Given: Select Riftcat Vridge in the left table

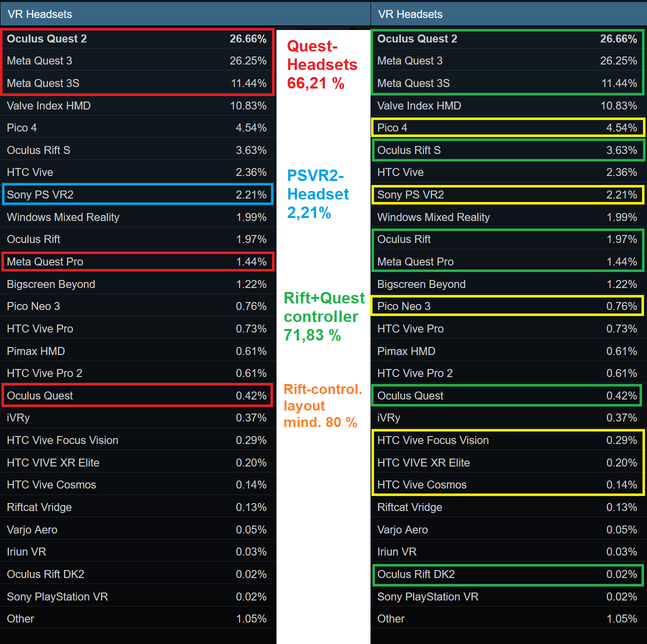Looking at the screenshot, I should pyautogui.click(x=138, y=507).
